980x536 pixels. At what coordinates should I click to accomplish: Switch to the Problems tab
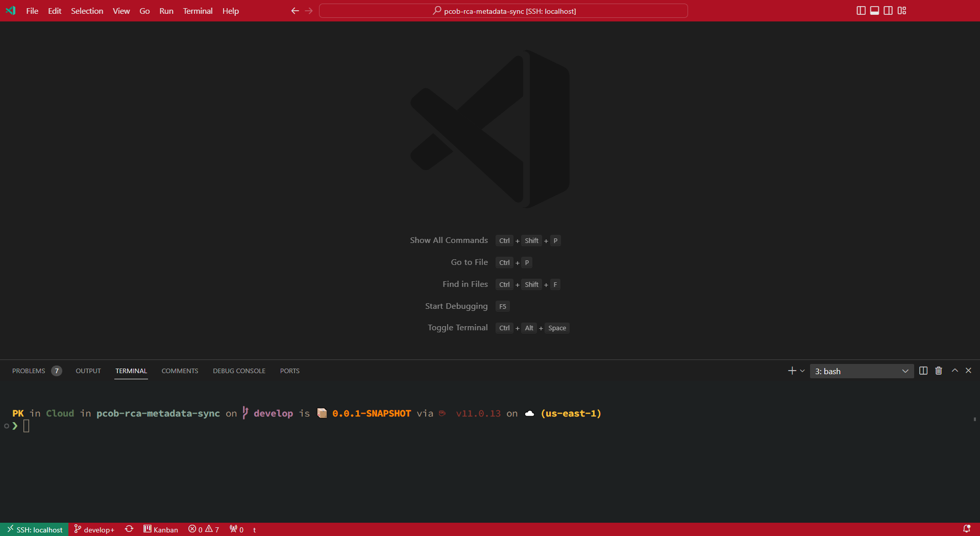(x=29, y=371)
